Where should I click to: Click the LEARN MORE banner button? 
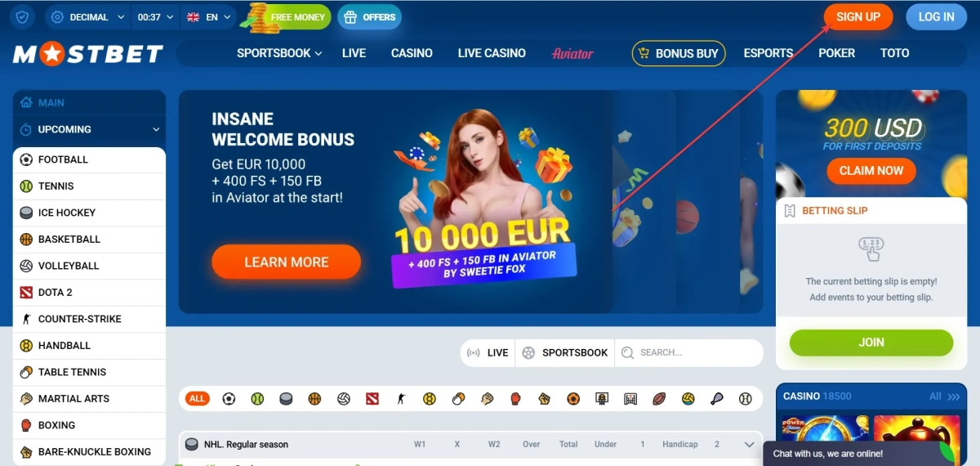click(286, 262)
